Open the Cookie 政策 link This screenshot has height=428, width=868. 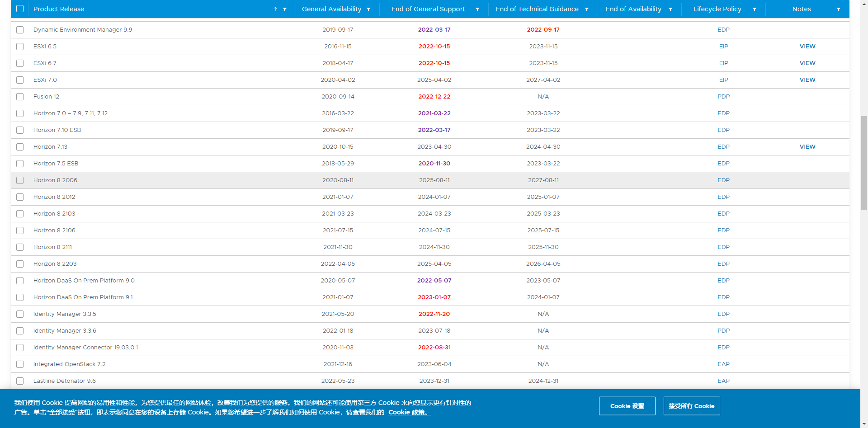point(409,412)
